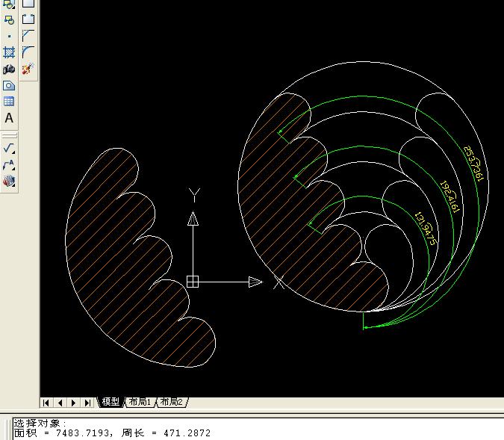Click the 253.7361 arc dimension text

point(473,164)
